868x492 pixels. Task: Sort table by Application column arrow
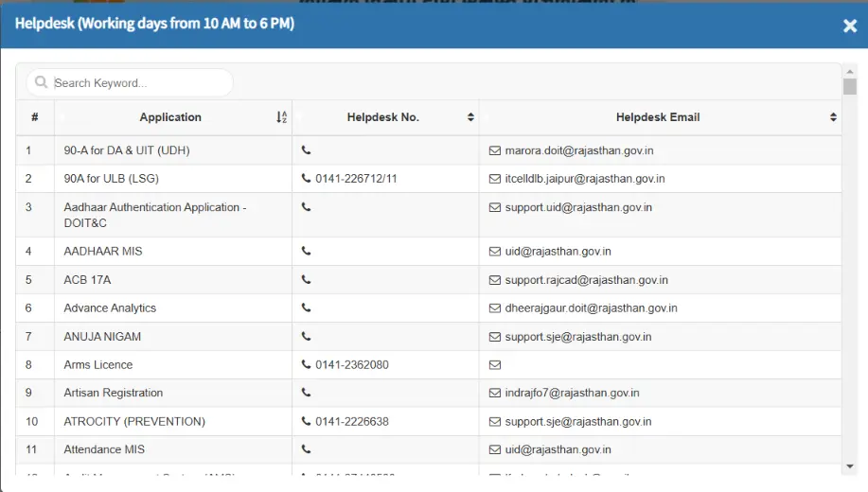tap(281, 117)
